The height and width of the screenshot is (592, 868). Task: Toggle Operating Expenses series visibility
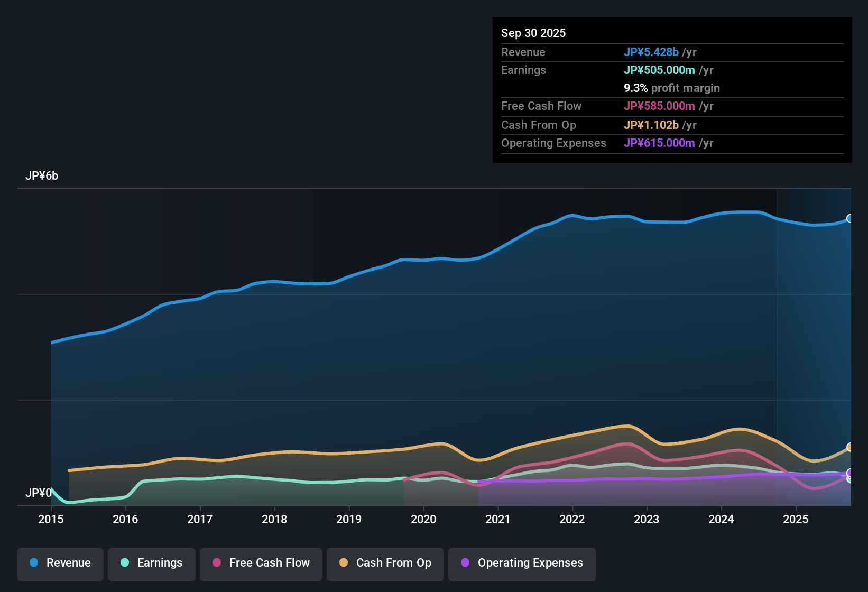tap(522, 563)
